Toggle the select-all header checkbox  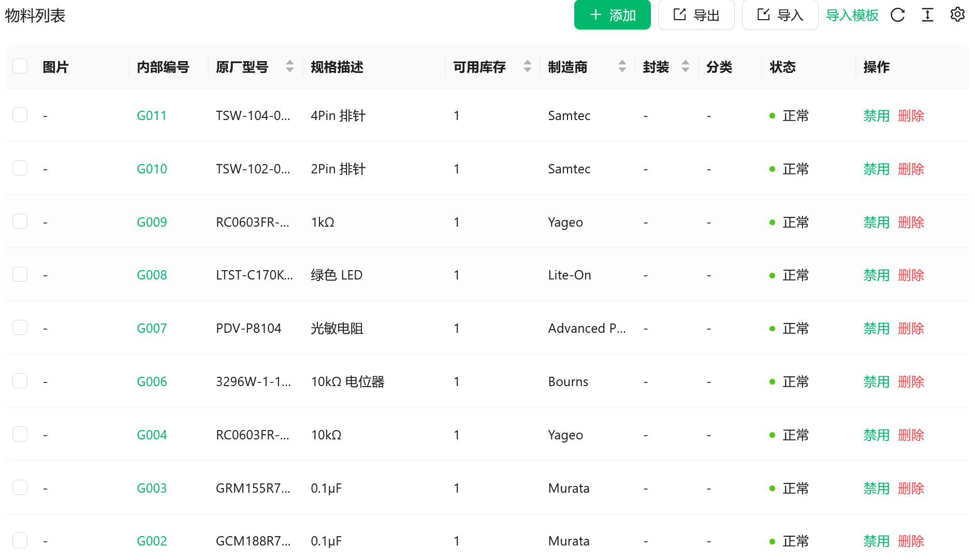pyautogui.click(x=20, y=66)
